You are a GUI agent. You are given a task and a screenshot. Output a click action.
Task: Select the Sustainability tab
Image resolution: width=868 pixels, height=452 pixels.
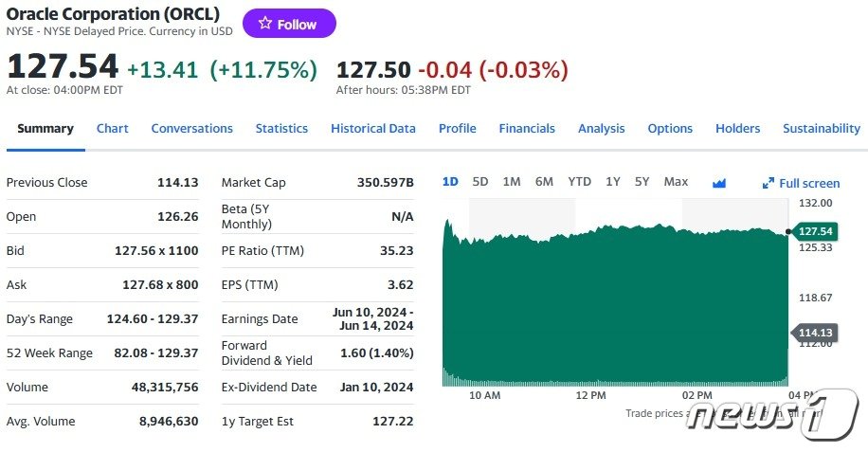point(821,128)
